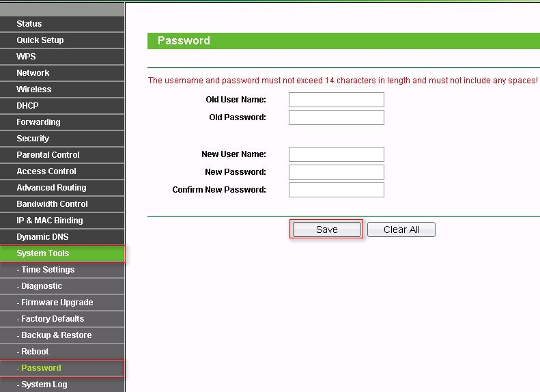Focus the Old User Name field

(x=337, y=100)
